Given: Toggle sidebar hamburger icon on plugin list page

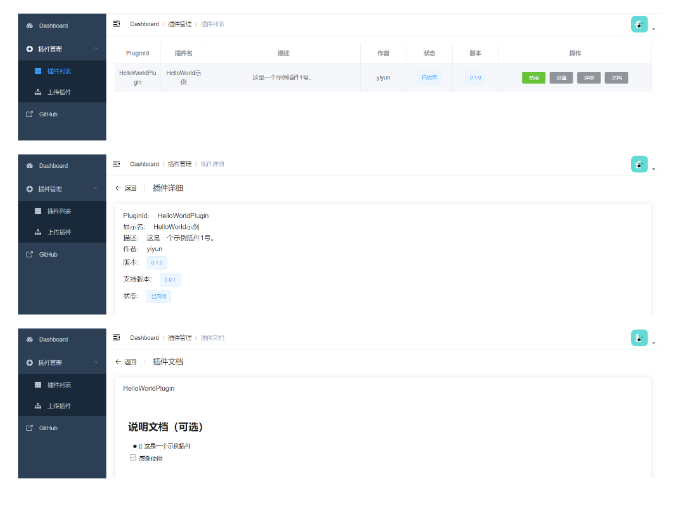Looking at the screenshot, I should click(x=117, y=24).
